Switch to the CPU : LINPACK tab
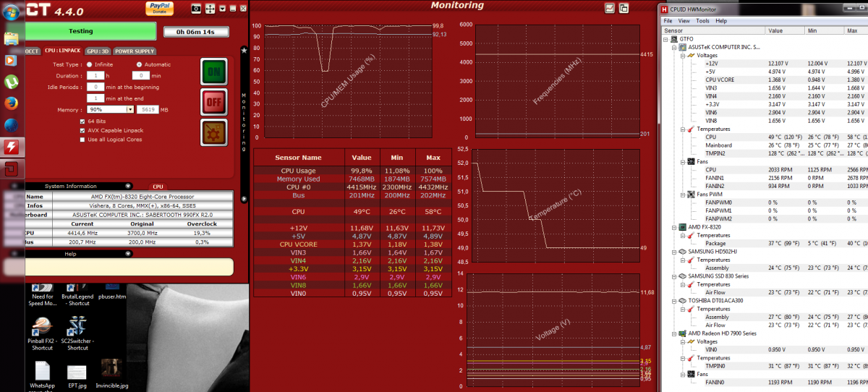 (62, 51)
